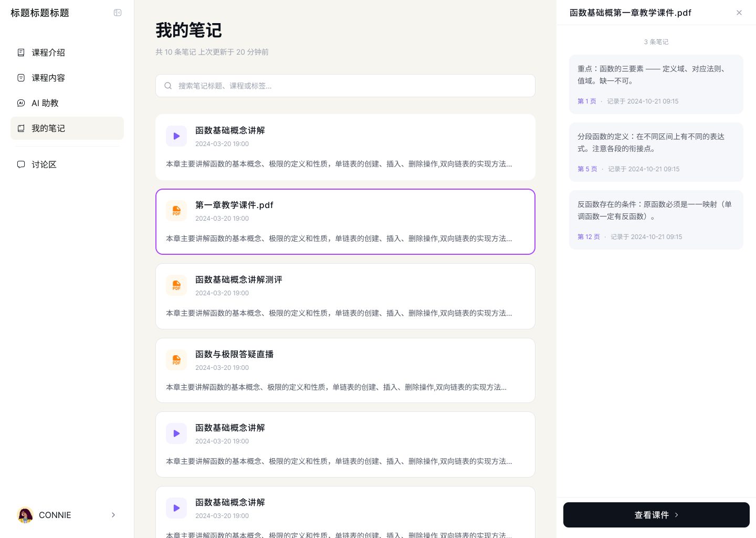Close the course file notes panel
This screenshot has width=756, height=538.
739,13
